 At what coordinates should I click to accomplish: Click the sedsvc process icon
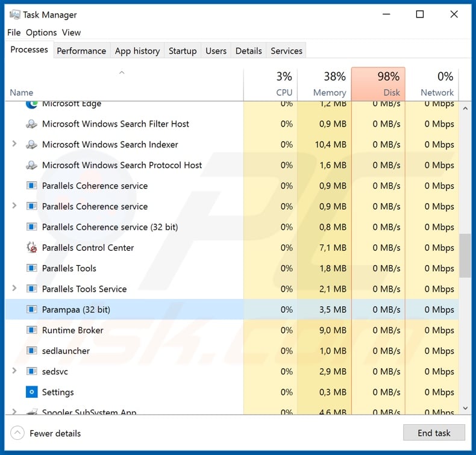[x=31, y=371]
